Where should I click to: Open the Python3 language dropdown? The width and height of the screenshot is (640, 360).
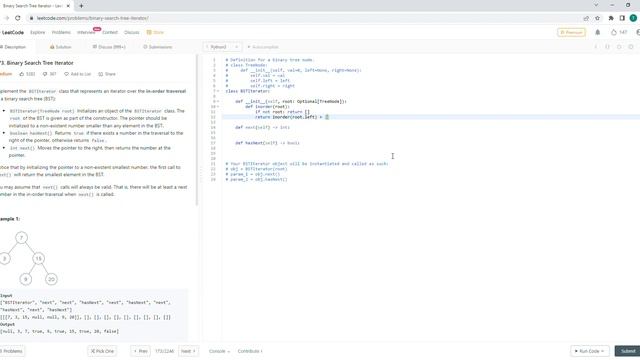(x=222, y=47)
